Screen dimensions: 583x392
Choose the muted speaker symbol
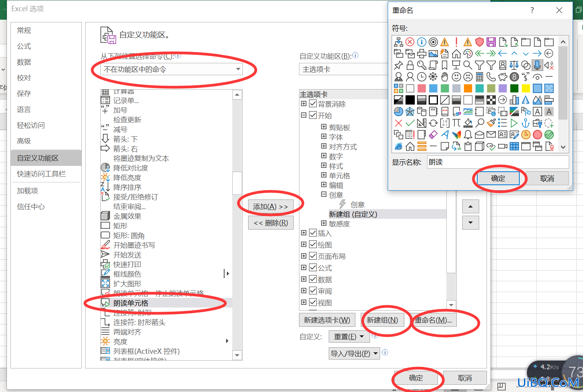click(549, 65)
